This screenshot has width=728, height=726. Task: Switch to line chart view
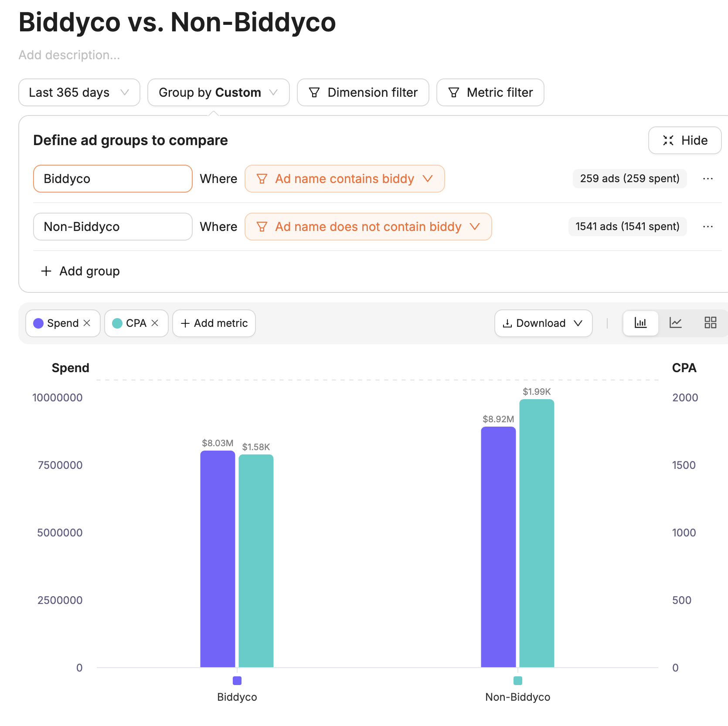click(x=675, y=323)
